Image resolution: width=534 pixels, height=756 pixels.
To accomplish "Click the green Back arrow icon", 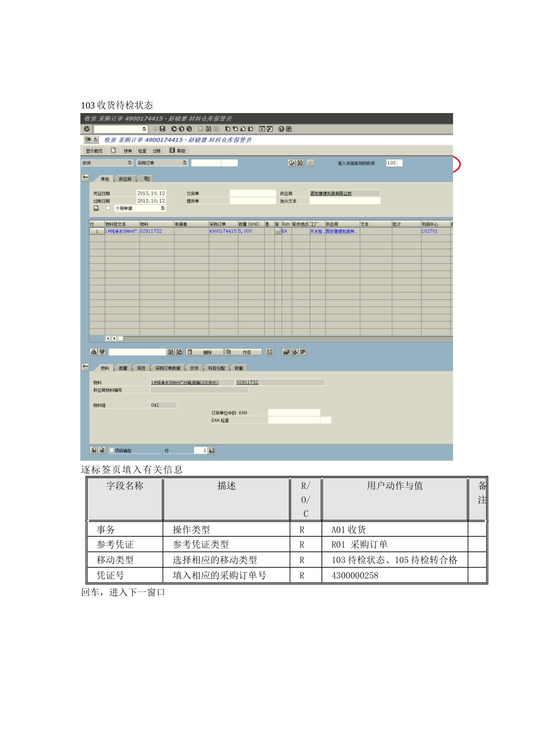I will pos(174,129).
